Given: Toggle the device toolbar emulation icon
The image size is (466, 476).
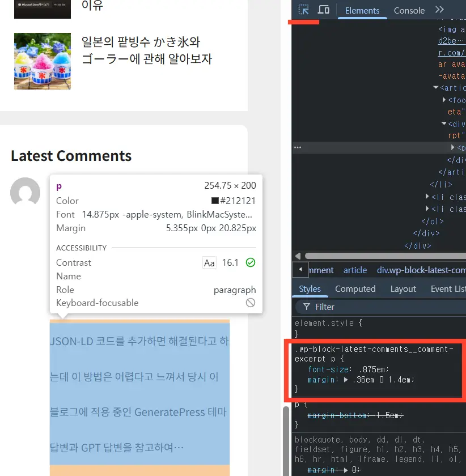Looking at the screenshot, I should point(324,10).
